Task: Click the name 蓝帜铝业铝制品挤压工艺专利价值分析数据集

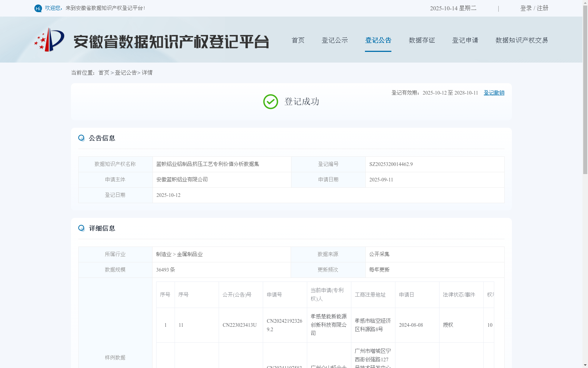Action: click(208, 164)
